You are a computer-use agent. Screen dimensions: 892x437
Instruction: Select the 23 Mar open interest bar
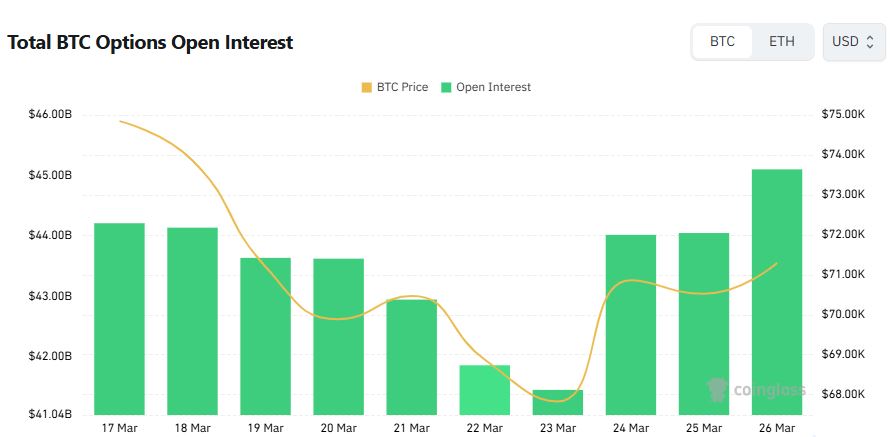coord(558,402)
